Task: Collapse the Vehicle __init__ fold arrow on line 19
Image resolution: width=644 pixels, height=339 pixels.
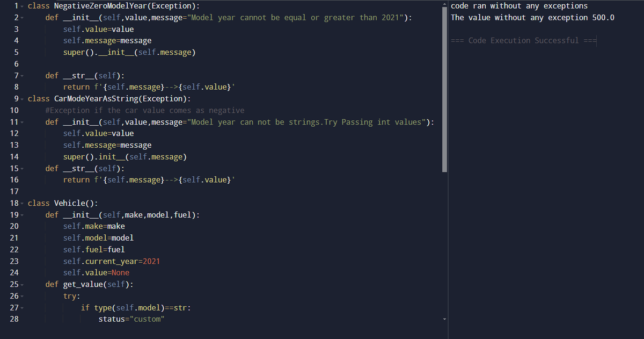Action: coord(21,215)
